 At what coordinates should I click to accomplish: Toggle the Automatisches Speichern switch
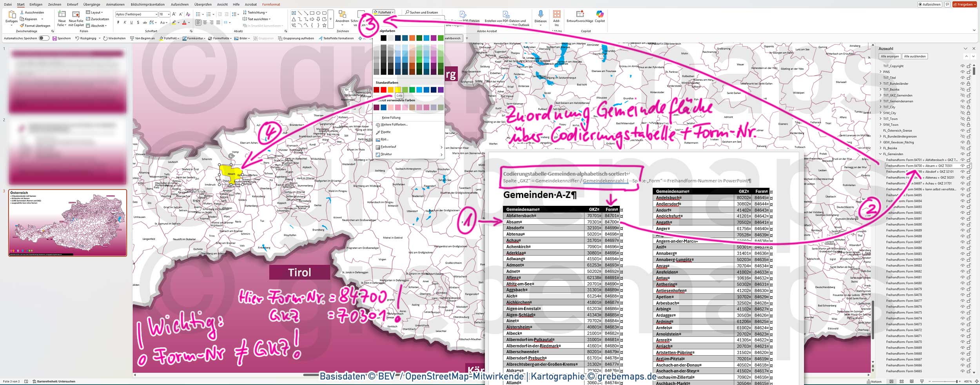coord(44,38)
